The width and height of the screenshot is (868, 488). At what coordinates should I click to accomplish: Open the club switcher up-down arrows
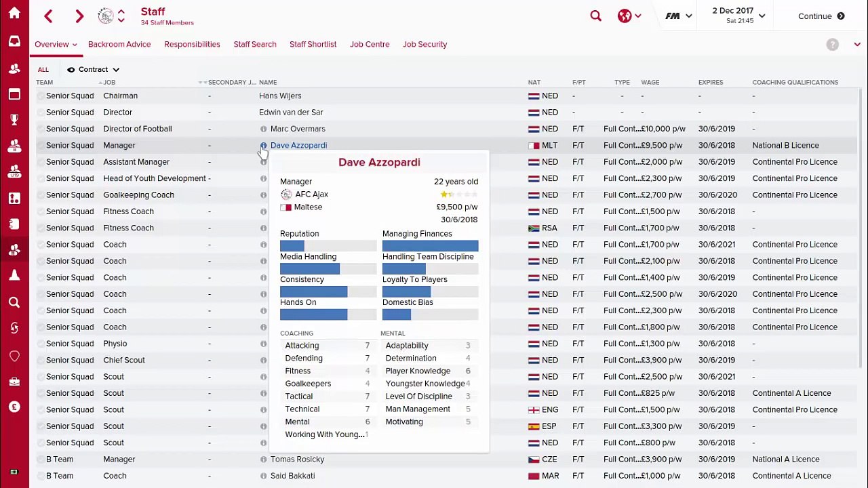[x=121, y=16]
